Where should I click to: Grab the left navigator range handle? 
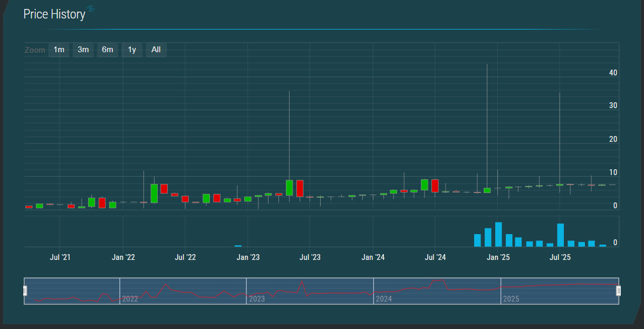click(x=25, y=291)
